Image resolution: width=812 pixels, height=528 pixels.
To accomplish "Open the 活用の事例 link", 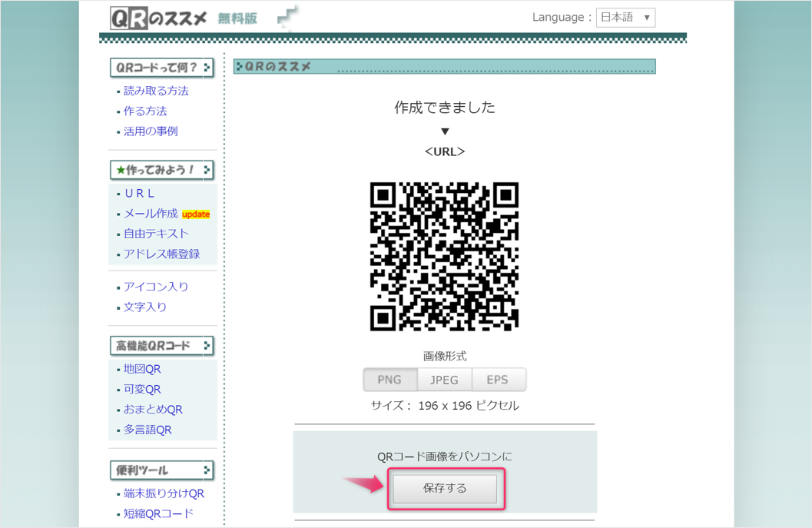I will point(150,131).
